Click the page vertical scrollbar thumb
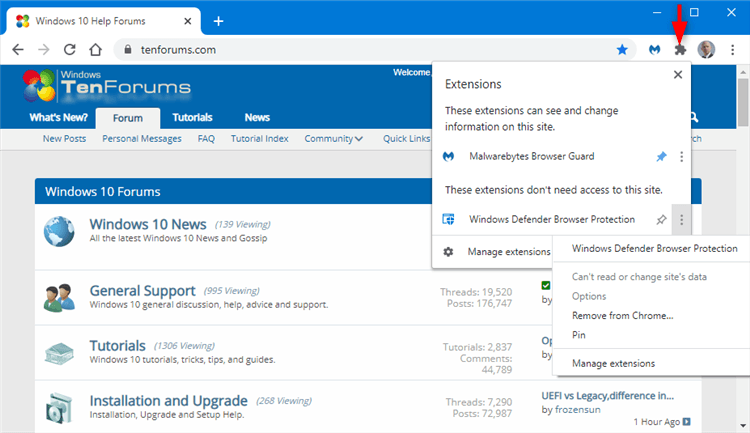Viewport: 750px width, 433px height. 743,103
